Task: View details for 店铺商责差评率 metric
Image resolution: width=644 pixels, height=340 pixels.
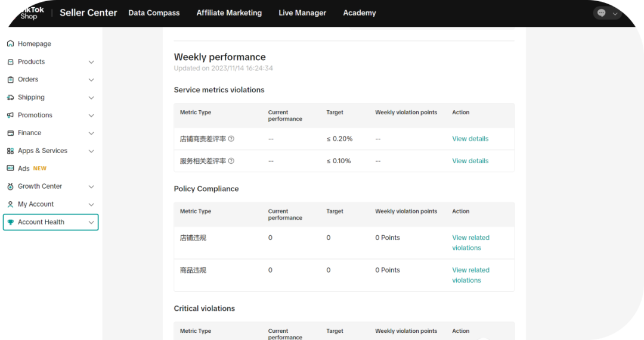Action: [x=470, y=139]
